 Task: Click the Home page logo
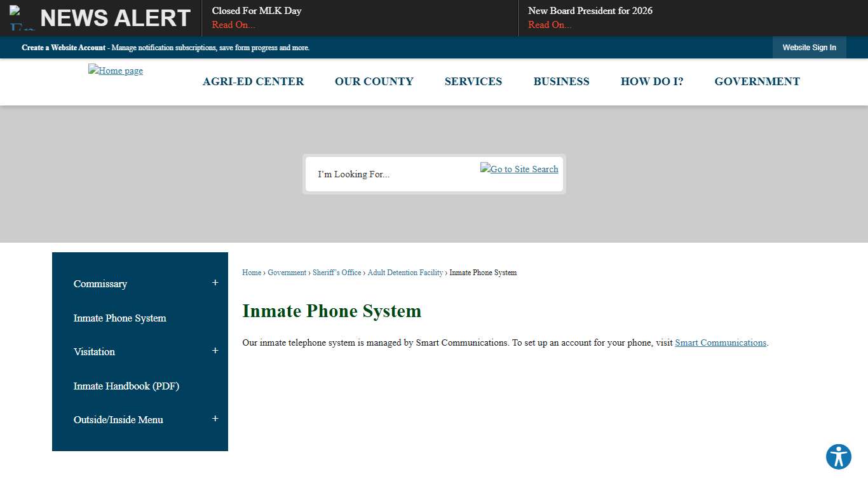115,71
